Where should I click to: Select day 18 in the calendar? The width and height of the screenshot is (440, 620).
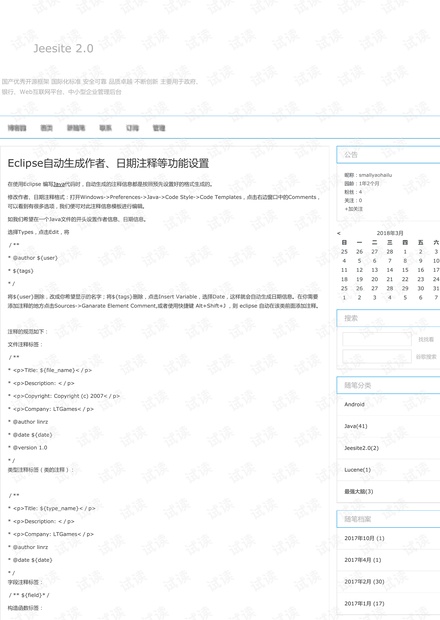click(x=344, y=279)
